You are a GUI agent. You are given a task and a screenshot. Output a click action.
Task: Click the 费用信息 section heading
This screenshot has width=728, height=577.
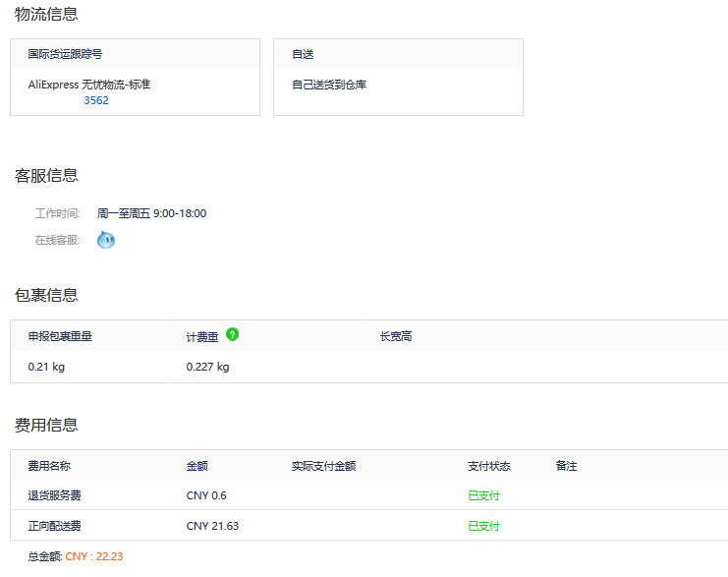pyautogui.click(x=46, y=425)
